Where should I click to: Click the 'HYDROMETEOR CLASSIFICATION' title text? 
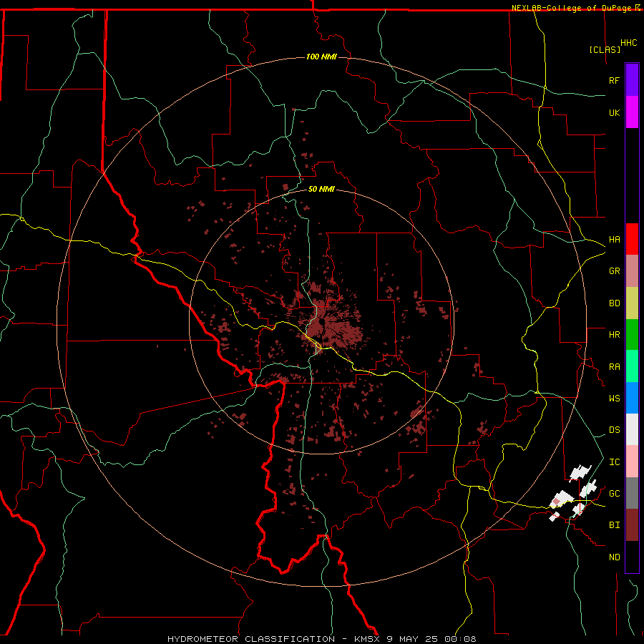(251, 639)
